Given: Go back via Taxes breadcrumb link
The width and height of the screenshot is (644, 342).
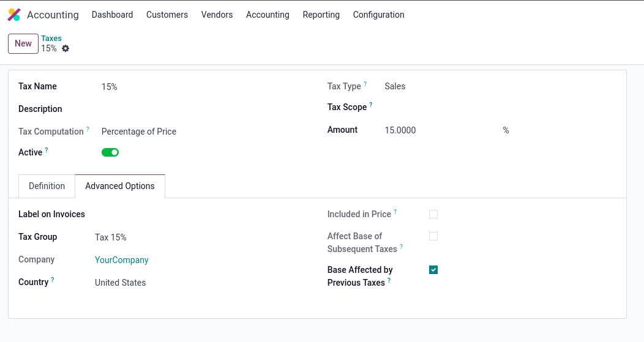Looking at the screenshot, I should click(51, 38).
